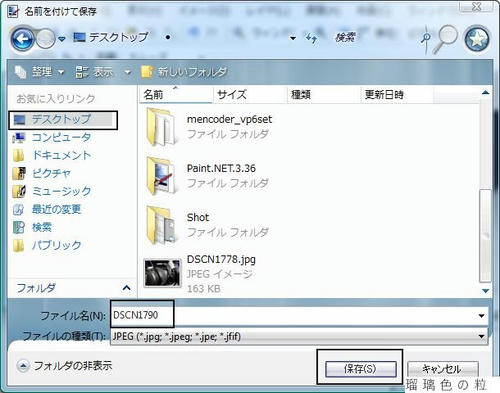Screen dimensions: 500x393
Task: Collapse folders with フォルダの非表示 toggle
Action: pos(65,366)
